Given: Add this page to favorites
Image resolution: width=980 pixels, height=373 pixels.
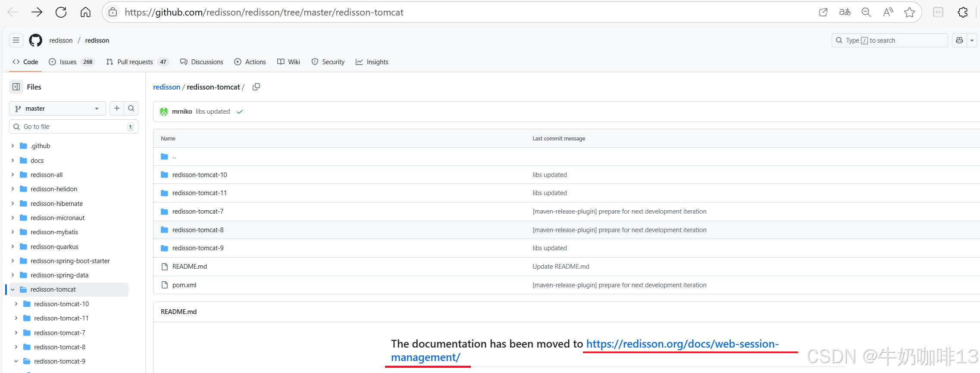Looking at the screenshot, I should (x=910, y=12).
